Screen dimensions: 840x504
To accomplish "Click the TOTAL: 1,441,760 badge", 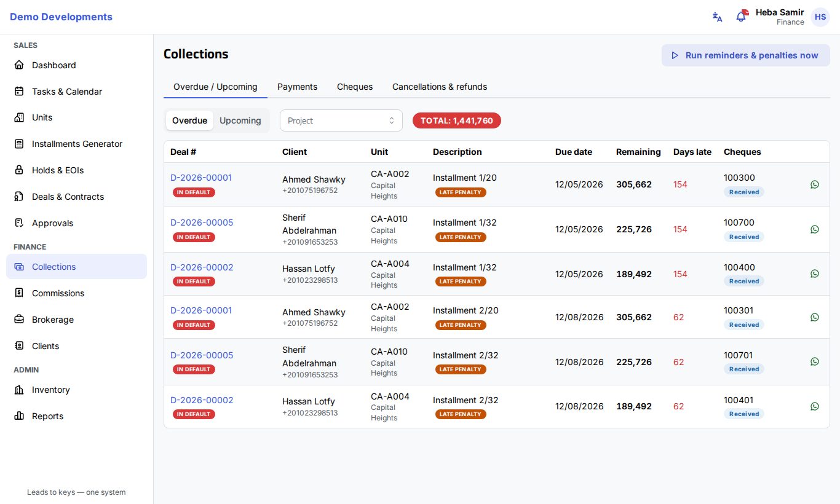I will 457,120.
